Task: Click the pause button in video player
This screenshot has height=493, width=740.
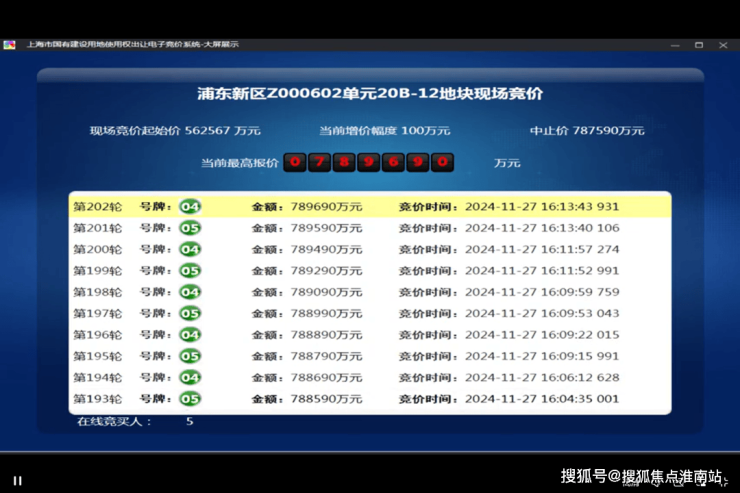Action: [x=17, y=481]
